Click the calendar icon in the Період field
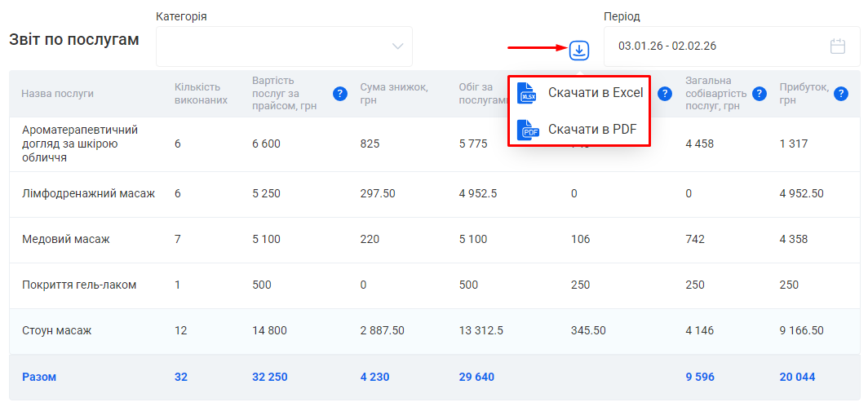This screenshot has width=868, height=411. pos(837,46)
